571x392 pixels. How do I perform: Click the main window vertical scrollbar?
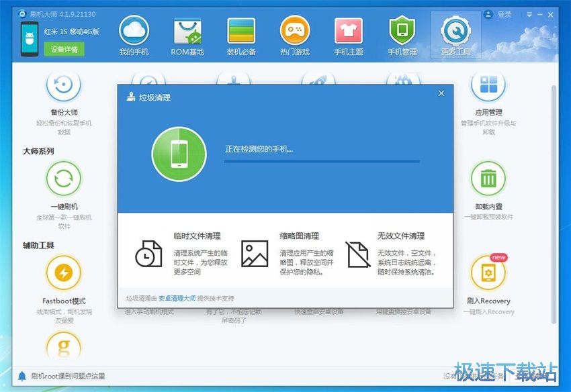click(554, 204)
